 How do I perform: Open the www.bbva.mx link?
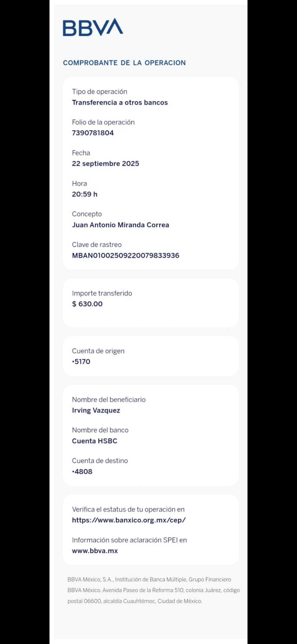coord(95,551)
